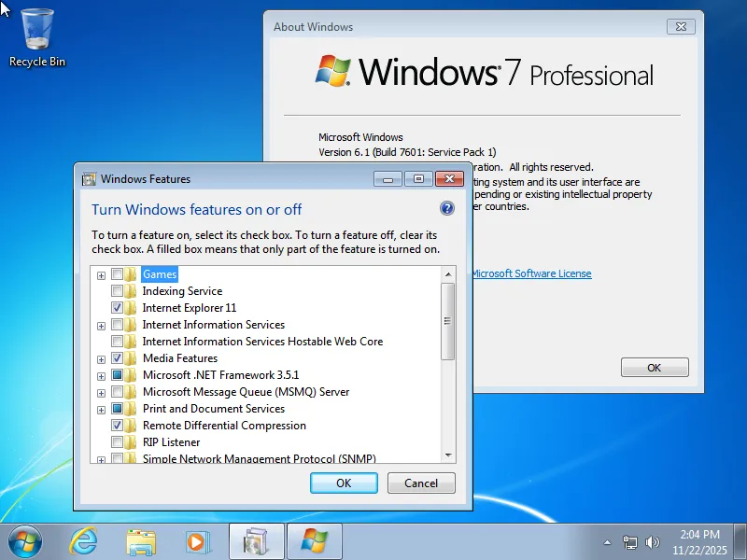Click the Windows Features title bar icon
Viewport: 747px width, 560px height.
(x=89, y=179)
